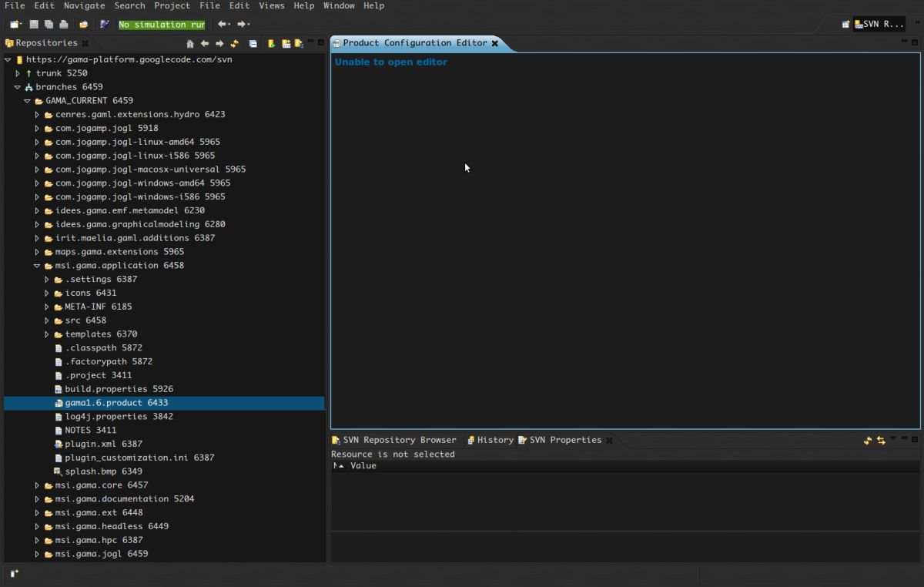Minimize the Repositories view
The width and height of the screenshot is (924, 587).
[x=311, y=42]
